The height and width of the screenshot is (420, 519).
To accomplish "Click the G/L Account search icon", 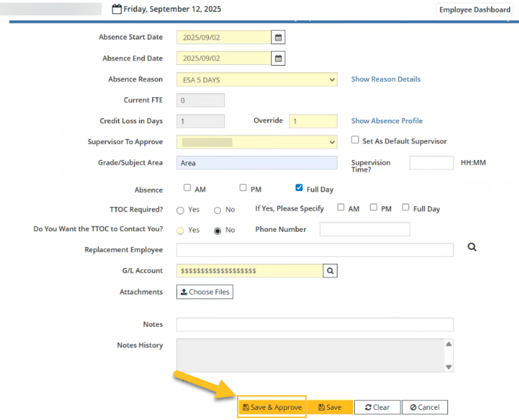I will [x=330, y=271].
